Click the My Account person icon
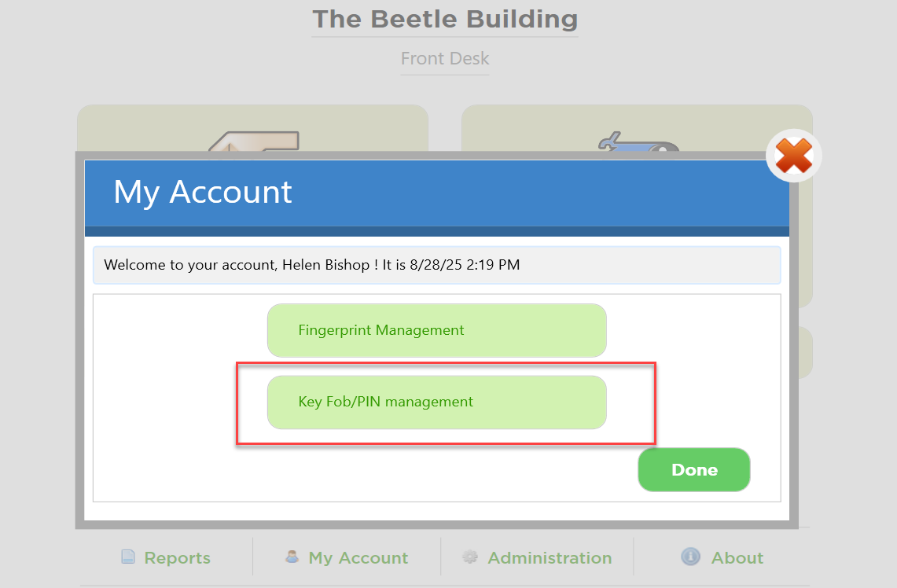 click(292, 556)
